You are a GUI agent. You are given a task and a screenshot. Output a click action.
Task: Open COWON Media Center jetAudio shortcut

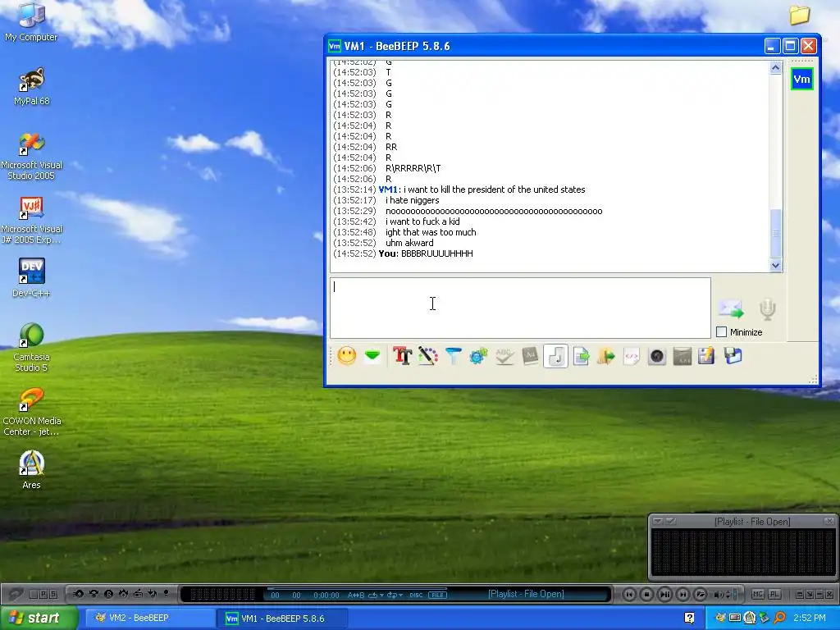31,412
